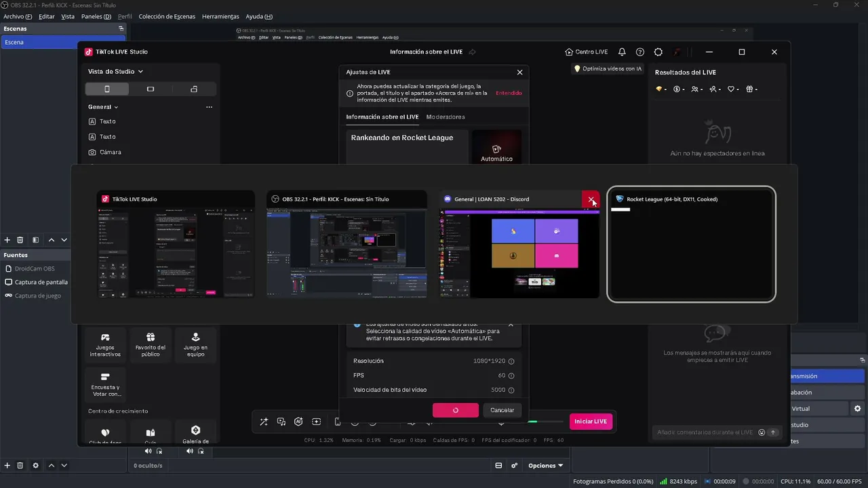The height and width of the screenshot is (488, 868).
Task: Open Centro LIVE
Action: (587, 52)
